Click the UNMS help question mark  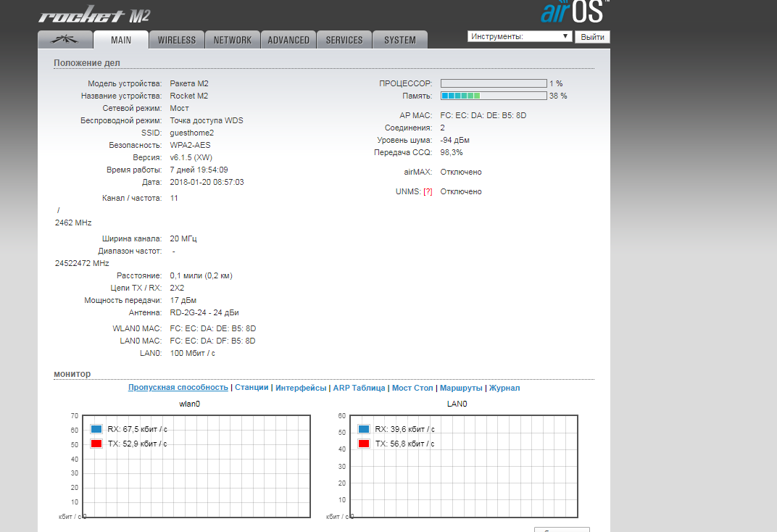click(x=428, y=191)
